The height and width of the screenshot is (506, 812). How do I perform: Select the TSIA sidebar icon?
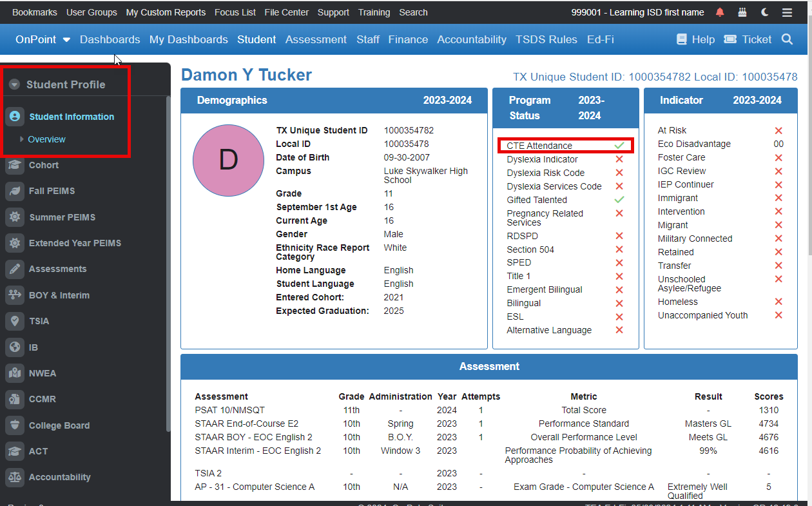click(14, 321)
